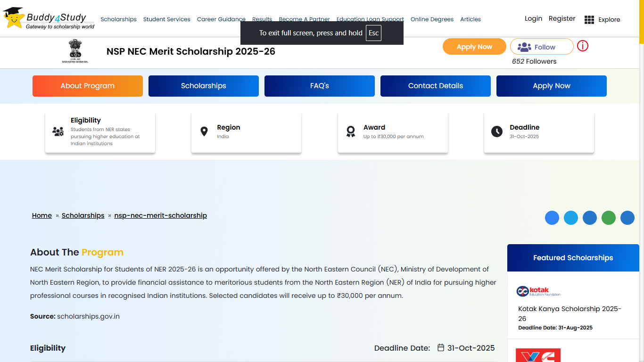Open the Scholarships nav menu

(x=118, y=19)
